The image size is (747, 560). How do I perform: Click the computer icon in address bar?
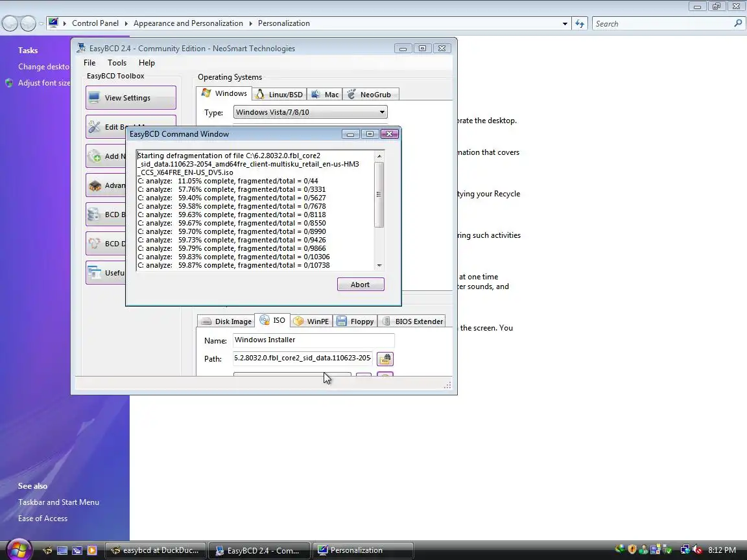53,23
